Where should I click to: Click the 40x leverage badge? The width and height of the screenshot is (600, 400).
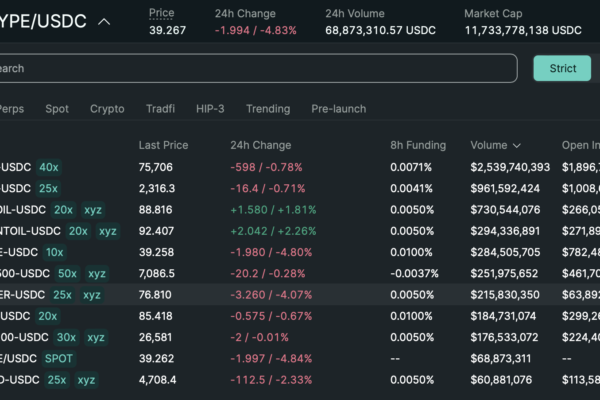[49, 167]
